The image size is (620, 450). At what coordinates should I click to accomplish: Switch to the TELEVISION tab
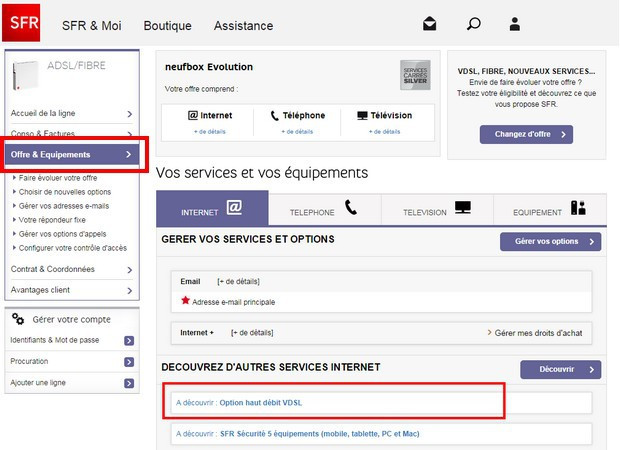click(437, 209)
